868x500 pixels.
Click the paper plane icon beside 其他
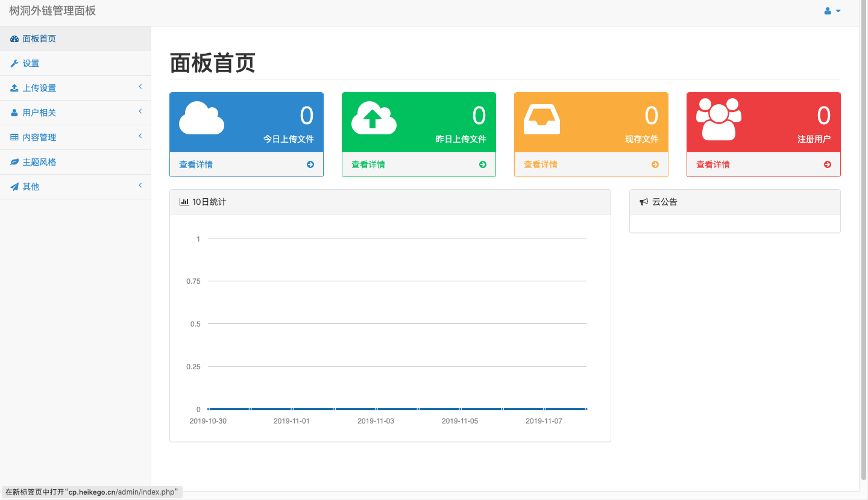[14, 186]
